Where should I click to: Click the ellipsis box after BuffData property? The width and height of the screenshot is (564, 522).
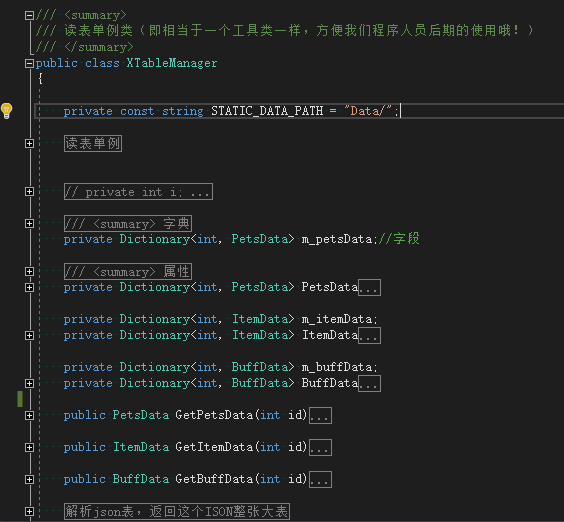click(369, 383)
